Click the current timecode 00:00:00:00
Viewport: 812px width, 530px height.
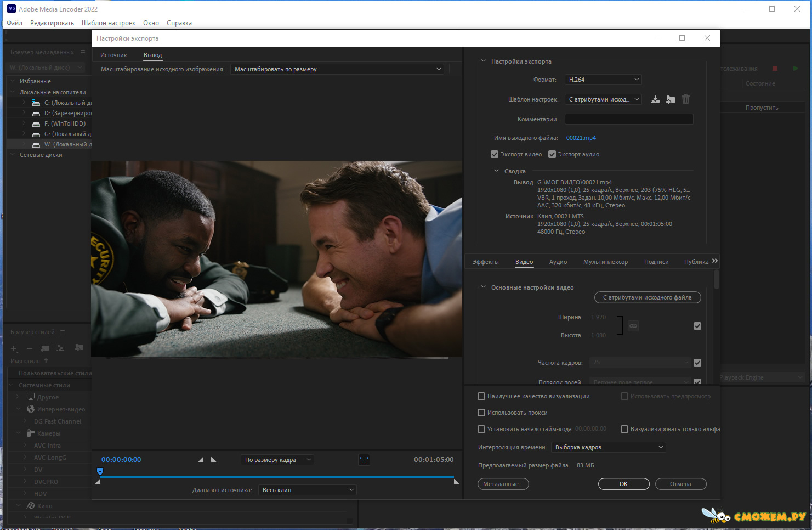121,460
